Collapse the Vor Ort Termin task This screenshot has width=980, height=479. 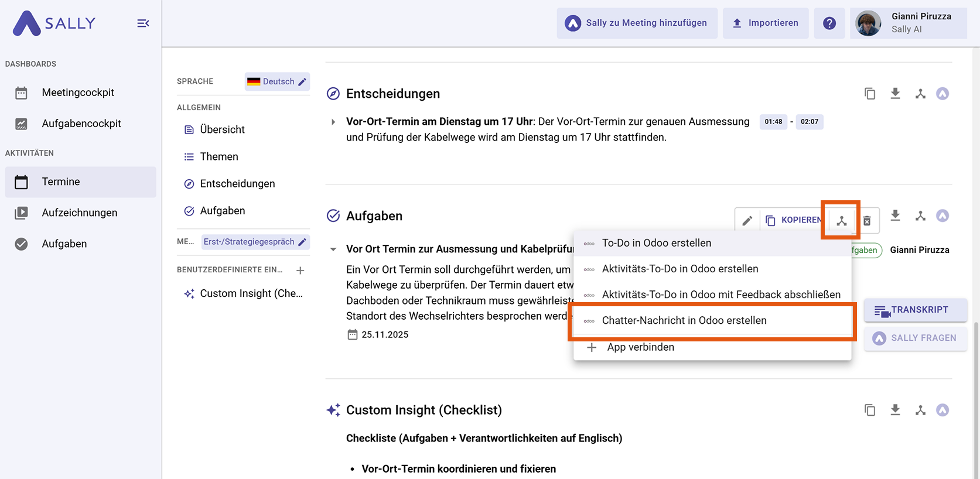333,249
